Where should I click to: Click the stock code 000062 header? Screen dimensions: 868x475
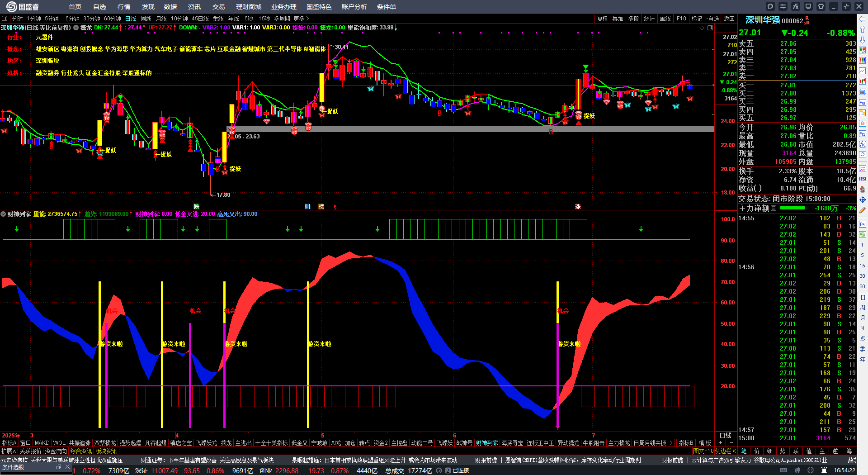point(793,21)
